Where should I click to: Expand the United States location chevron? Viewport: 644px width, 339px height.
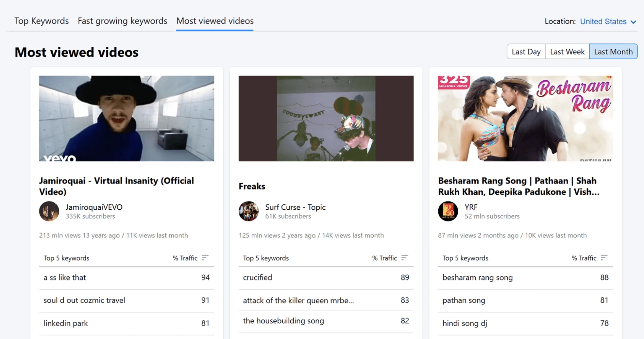pyautogui.click(x=633, y=22)
